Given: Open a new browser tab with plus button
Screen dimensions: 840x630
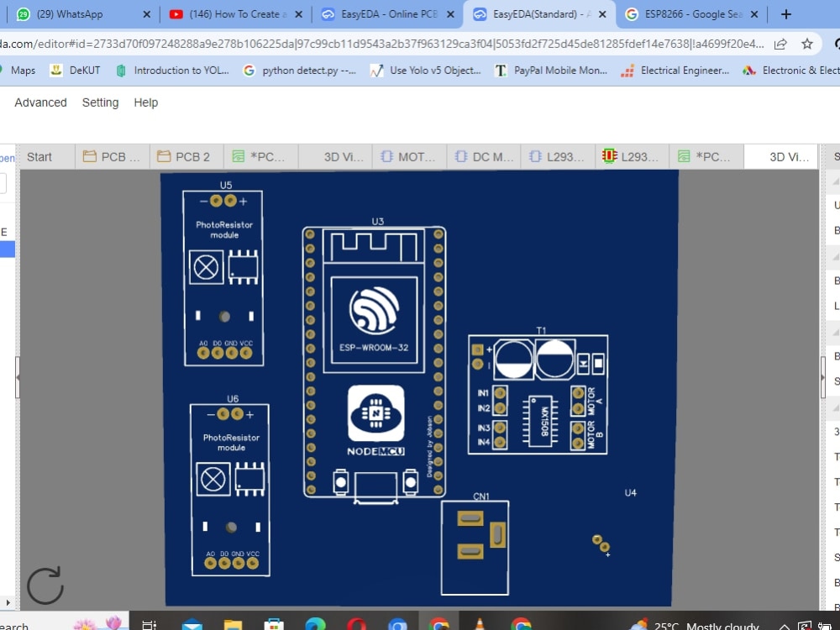Looking at the screenshot, I should point(786,14).
